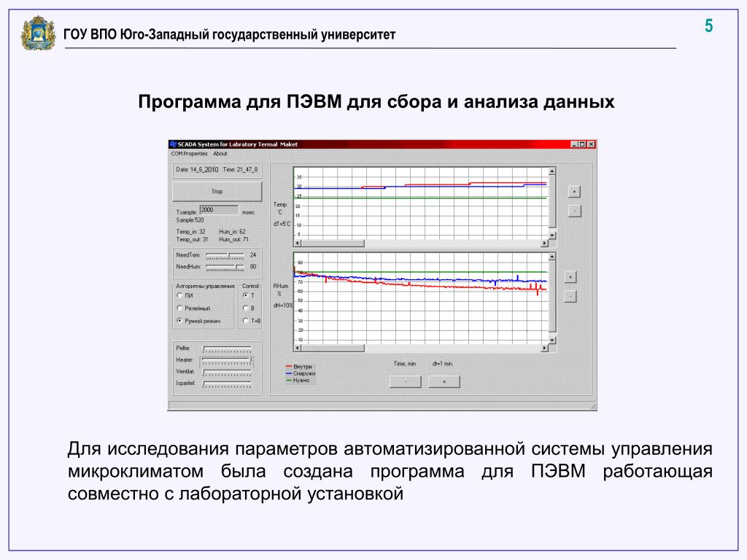Image resolution: width=747 pixels, height=560 pixels.
Task: Adjust the Peltie slider
Action: coord(227,349)
